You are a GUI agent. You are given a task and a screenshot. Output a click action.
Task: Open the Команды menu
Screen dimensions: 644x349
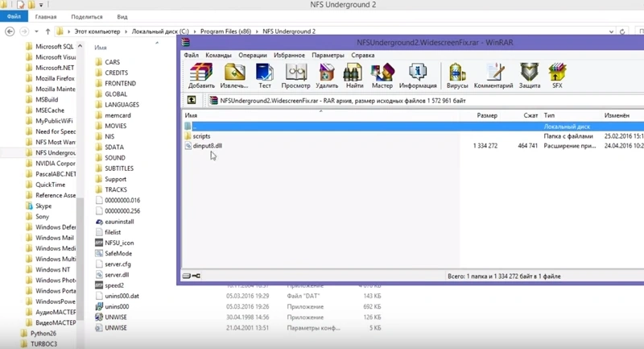click(x=218, y=55)
